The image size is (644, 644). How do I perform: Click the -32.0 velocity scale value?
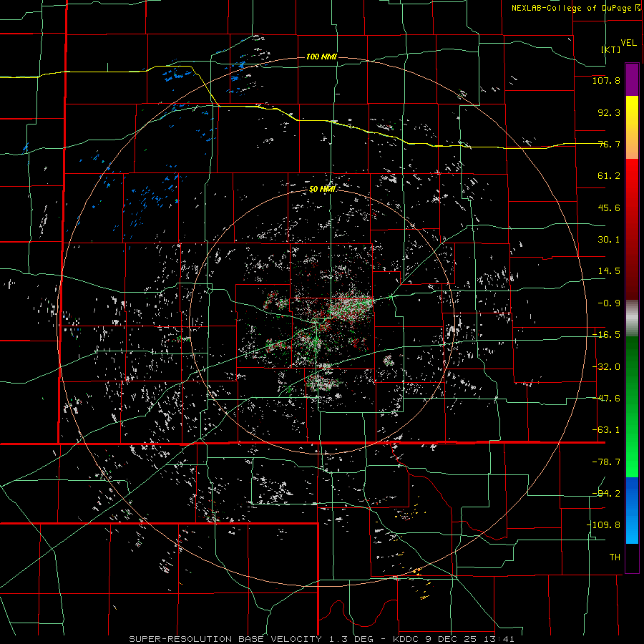(x=606, y=367)
